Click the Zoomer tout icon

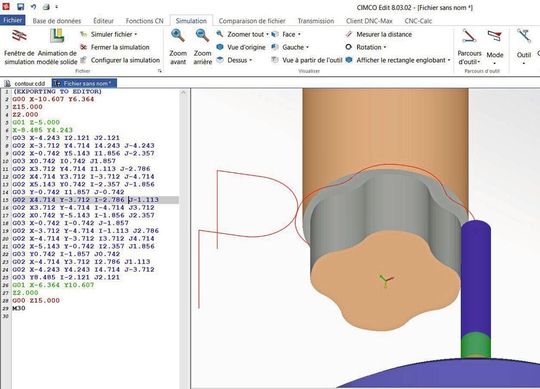(x=220, y=34)
